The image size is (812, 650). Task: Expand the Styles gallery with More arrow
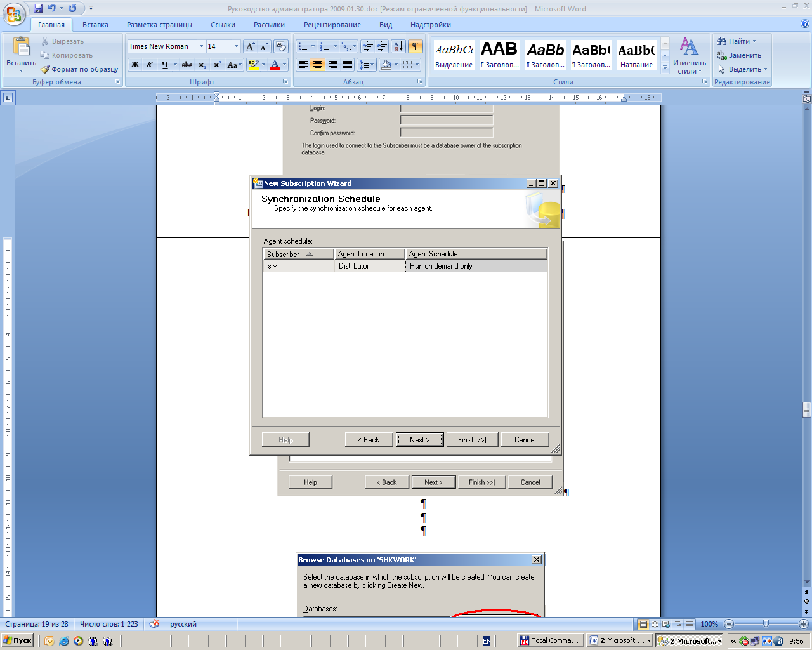[665, 67]
